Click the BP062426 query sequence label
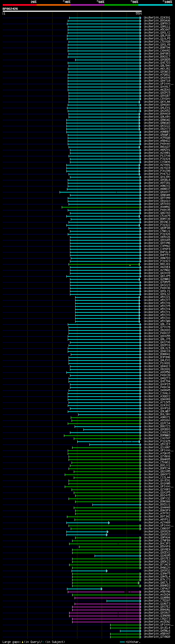The image size is (175, 644). 10,9
